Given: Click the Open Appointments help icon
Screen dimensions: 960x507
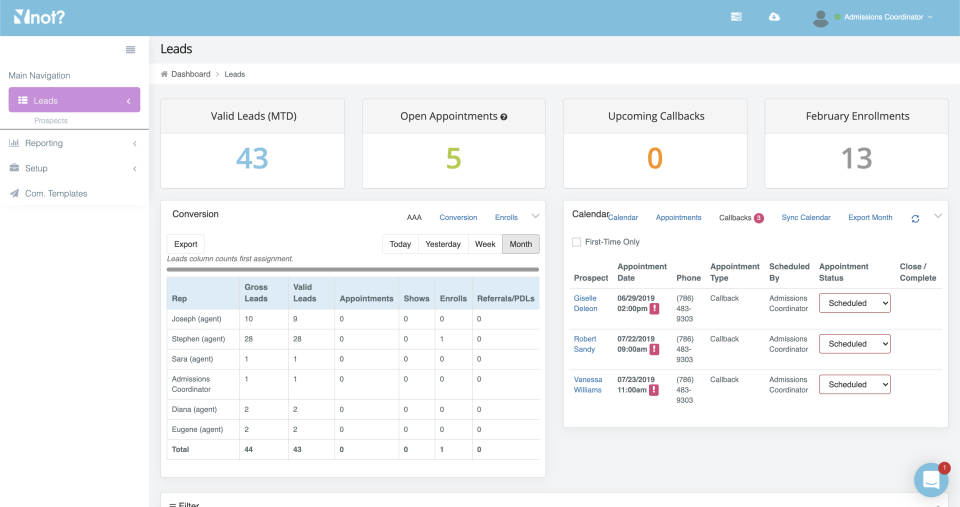Looking at the screenshot, I should pos(504,117).
